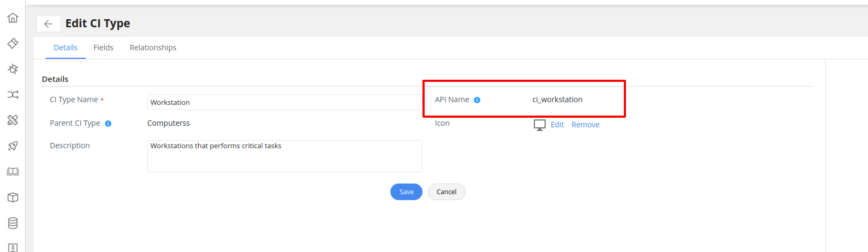Viewport: 868px width, 252px height.
Task: Click the Cancel button
Action: [446, 192]
